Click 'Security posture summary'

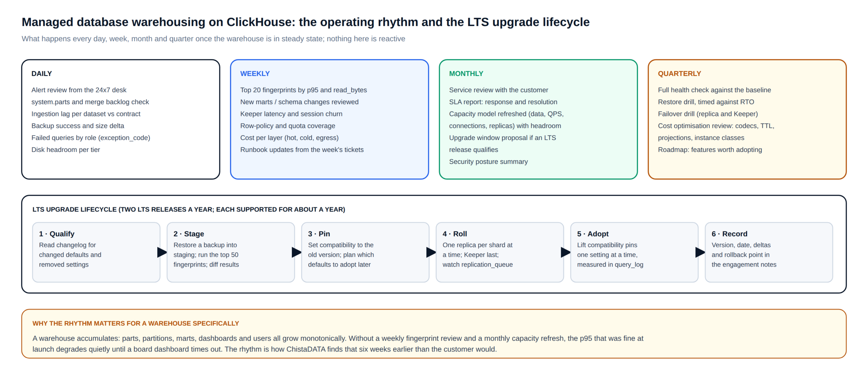tap(488, 161)
